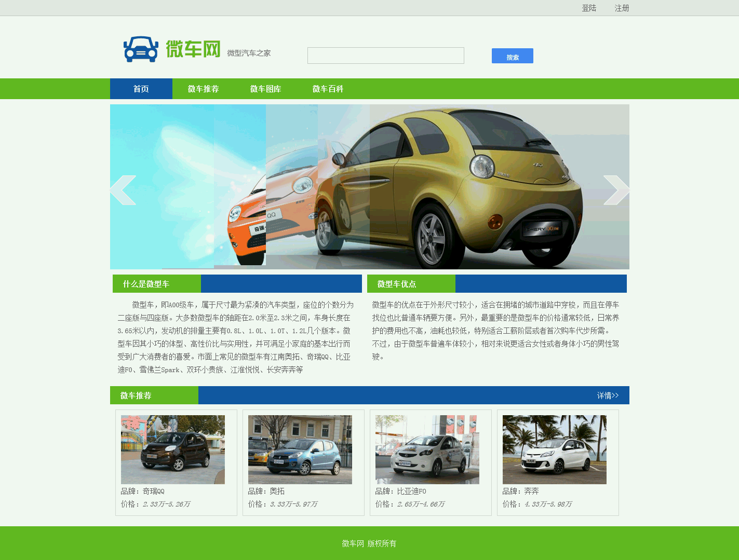Click the price 2.65万-4.66万

[x=421, y=504]
